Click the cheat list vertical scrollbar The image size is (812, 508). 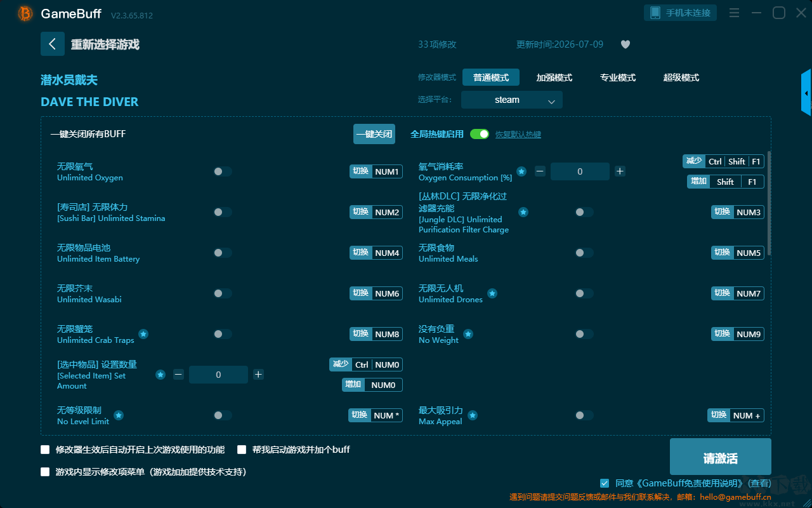pos(769,203)
